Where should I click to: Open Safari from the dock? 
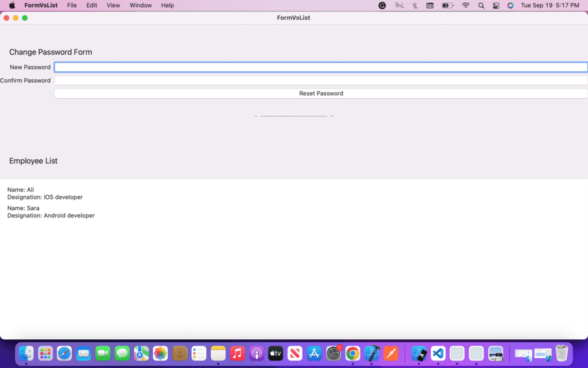coord(64,353)
